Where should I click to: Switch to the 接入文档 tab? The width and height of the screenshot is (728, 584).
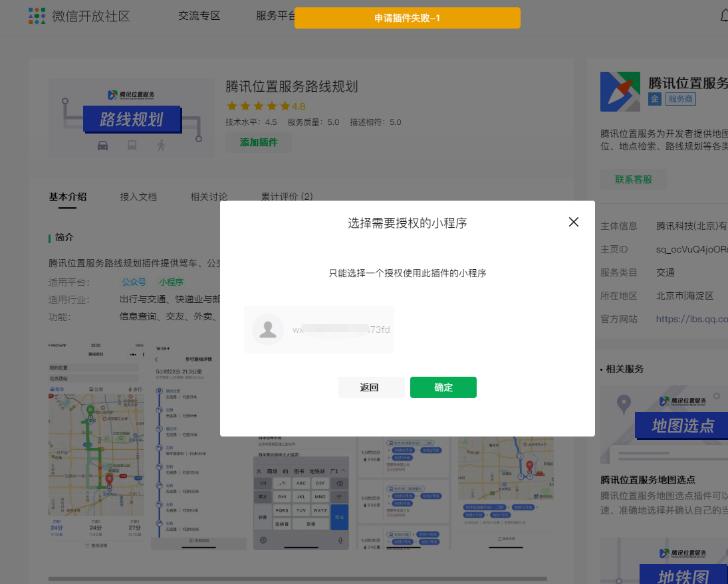pyautogui.click(x=138, y=197)
